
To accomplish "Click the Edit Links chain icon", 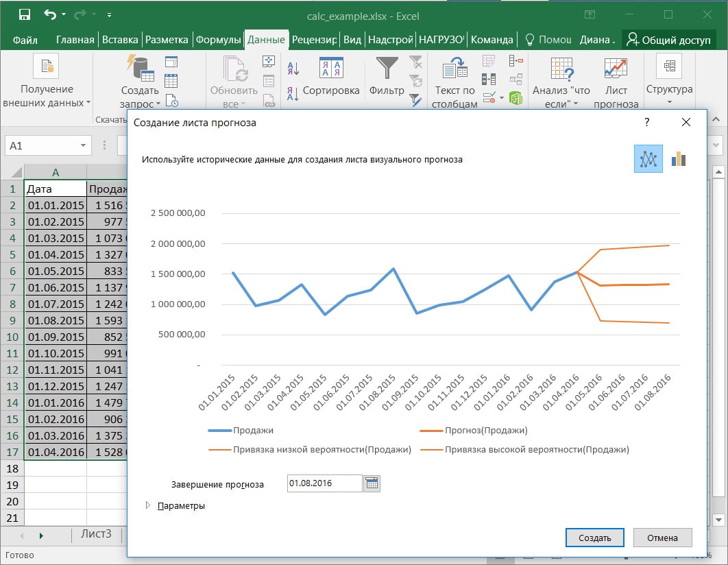I will [x=268, y=101].
